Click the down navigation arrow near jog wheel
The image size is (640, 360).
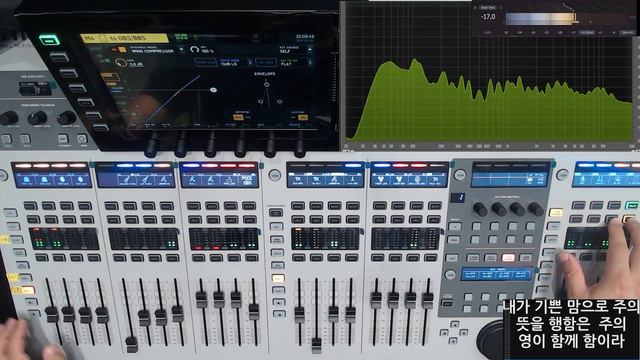[453, 340]
